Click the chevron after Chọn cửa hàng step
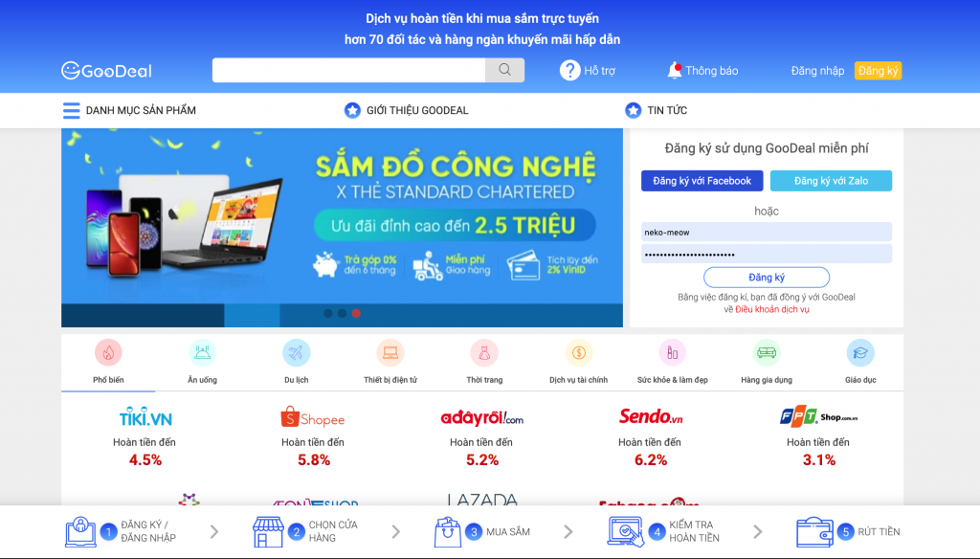The image size is (980, 559). click(x=396, y=531)
